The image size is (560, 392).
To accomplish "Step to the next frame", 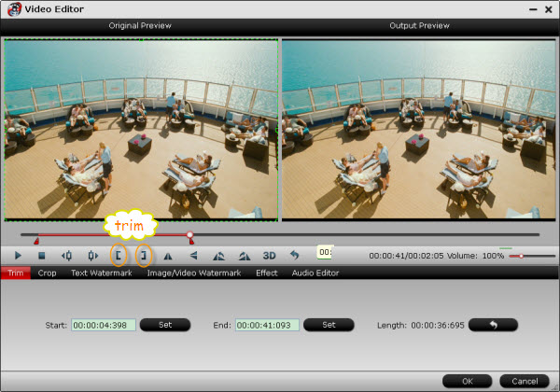I will 92,256.
